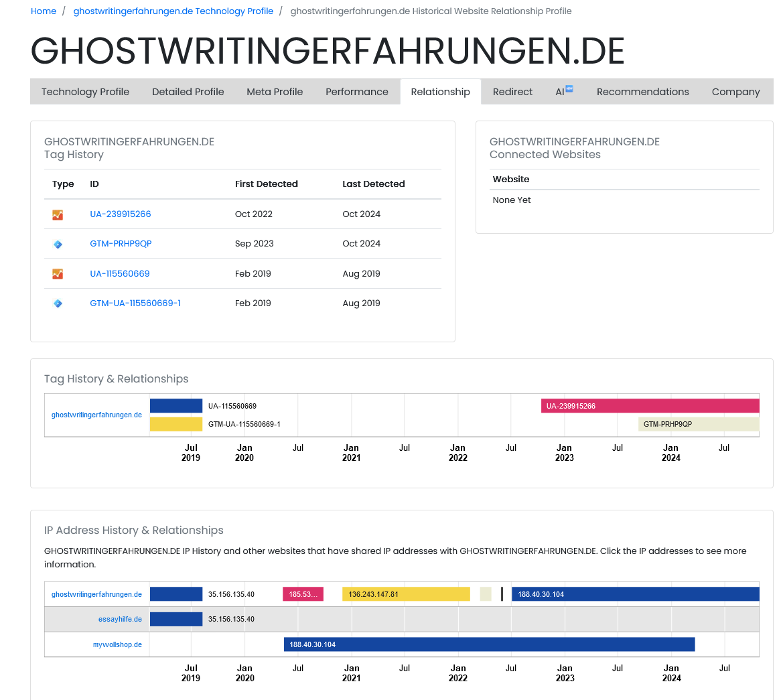Click the NEW badge on the AI tab
Screen dimensions: 781x700
pos(569,88)
